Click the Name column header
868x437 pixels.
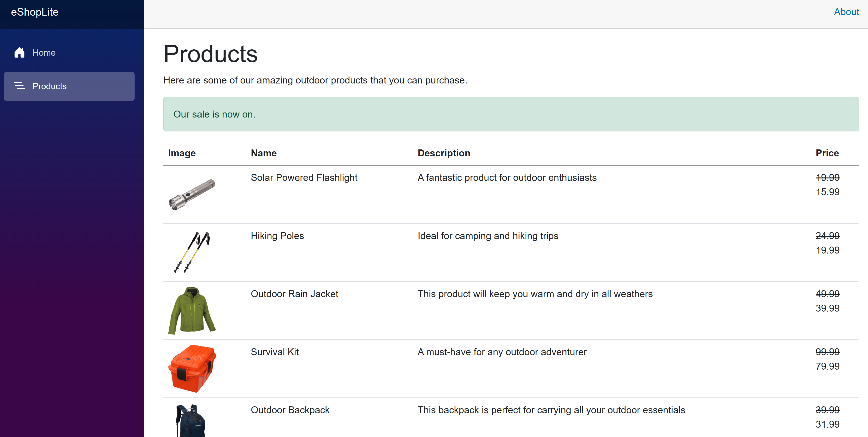[x=264, y=153]
